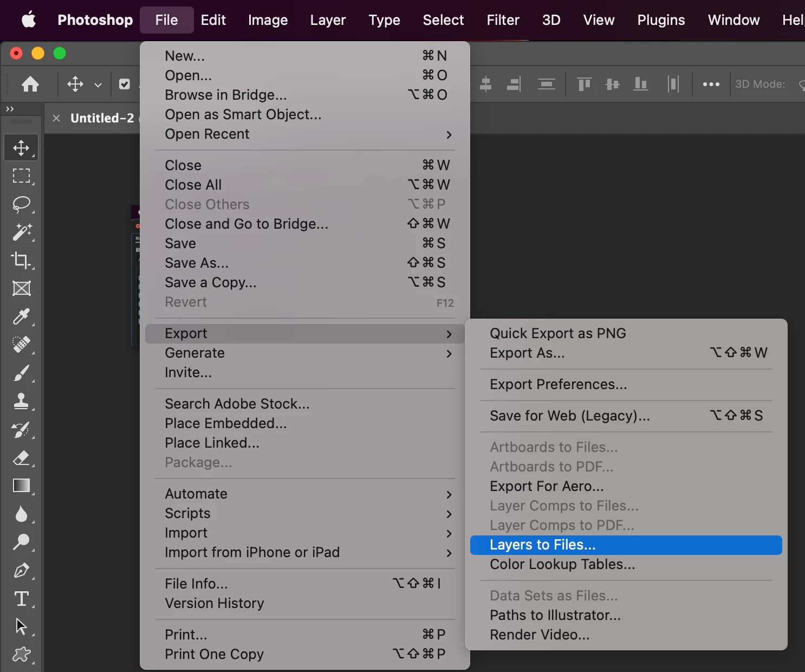Click the distribute horizontally icon

point(673,84)
